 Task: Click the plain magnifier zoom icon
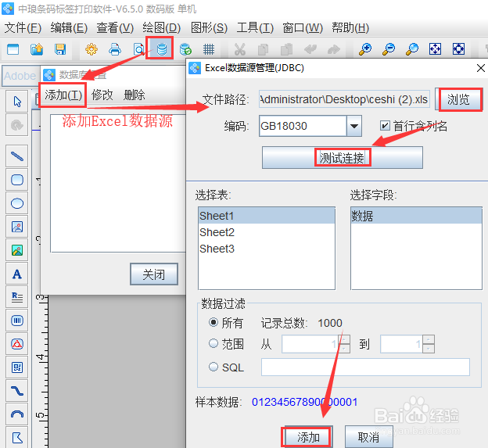coord(412,49)
